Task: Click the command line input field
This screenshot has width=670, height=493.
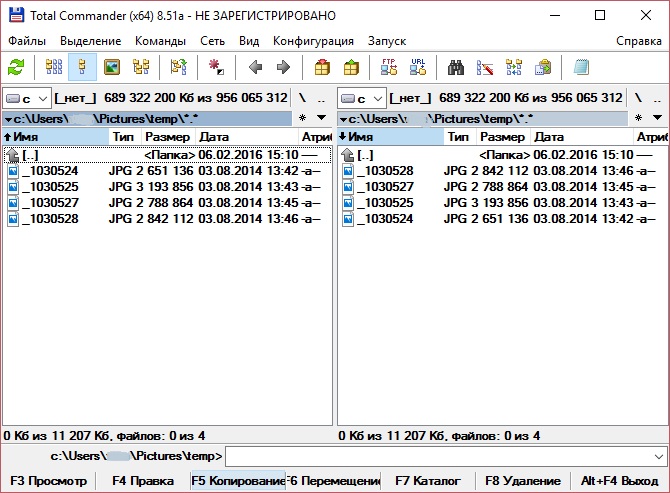Action: (438, 457)
